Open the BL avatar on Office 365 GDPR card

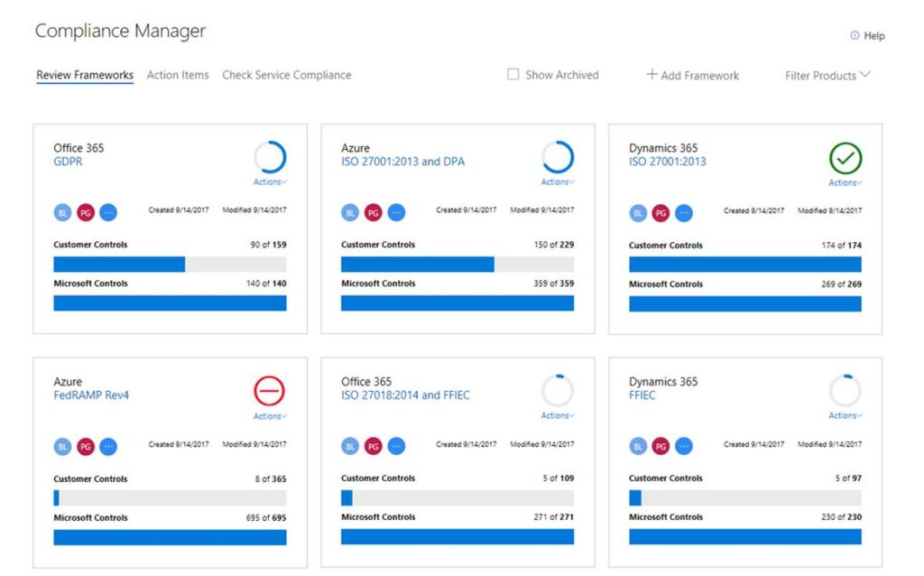click(62, 212)
